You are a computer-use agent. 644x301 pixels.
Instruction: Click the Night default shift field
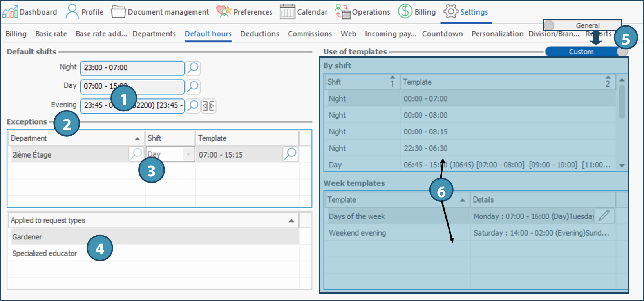pyautogui.click(x=132, y=68)
